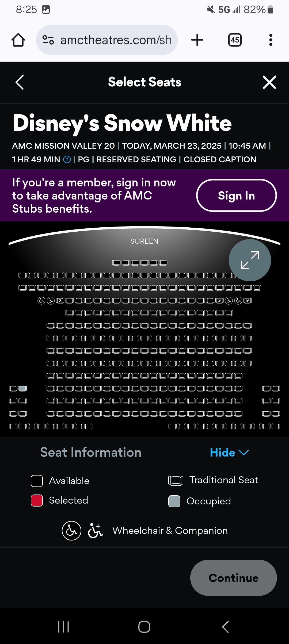
Task: Open runtime info question mark icon
Action: click(x=67, y=160)
